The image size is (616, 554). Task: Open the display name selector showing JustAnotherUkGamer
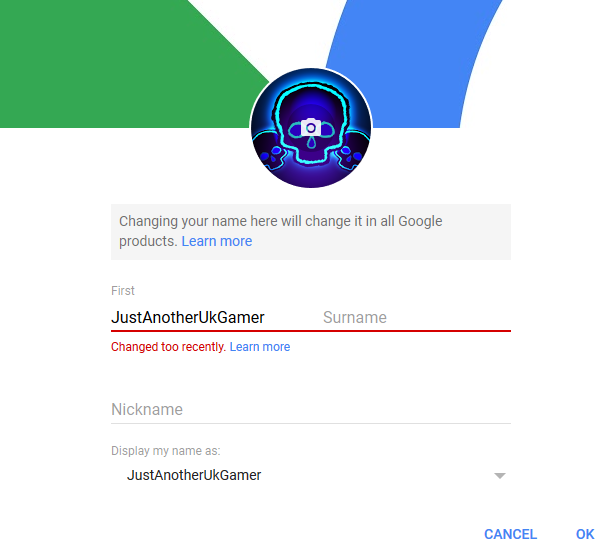point(311,475)
